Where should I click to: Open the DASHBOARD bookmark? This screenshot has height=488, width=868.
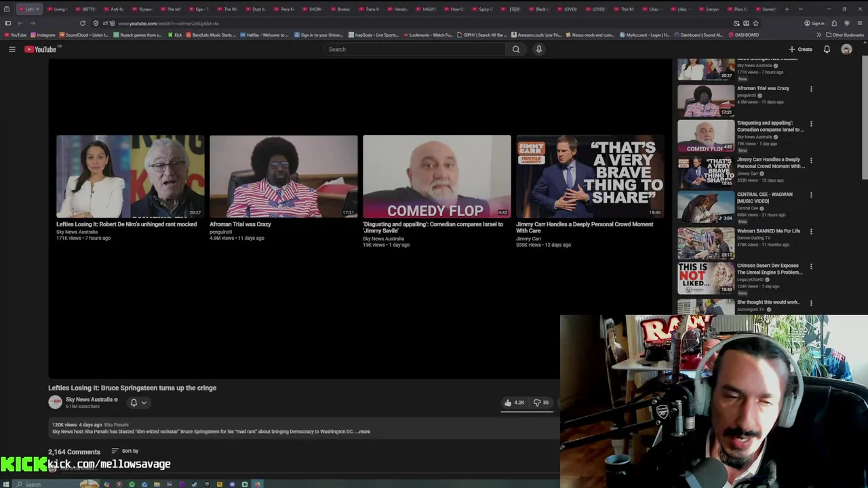pos(744,35)
